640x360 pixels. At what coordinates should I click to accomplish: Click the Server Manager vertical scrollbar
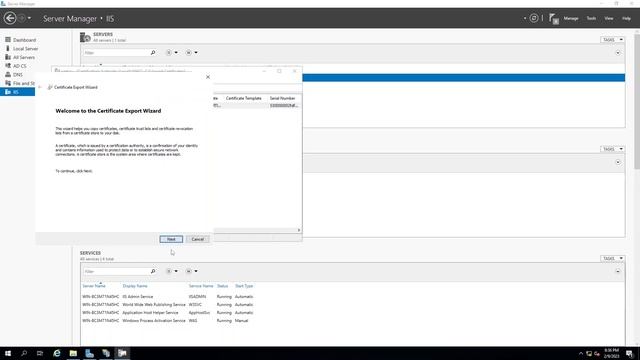point(637,102)
